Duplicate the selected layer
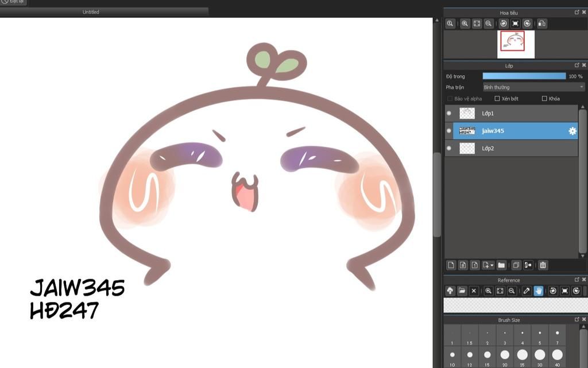Screen dimensions: 588x368 pos(516,265)
